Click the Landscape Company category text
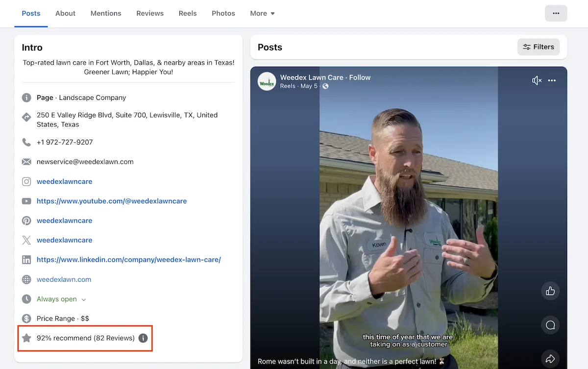Screen dimensions: 588x369 pos(93,98)
